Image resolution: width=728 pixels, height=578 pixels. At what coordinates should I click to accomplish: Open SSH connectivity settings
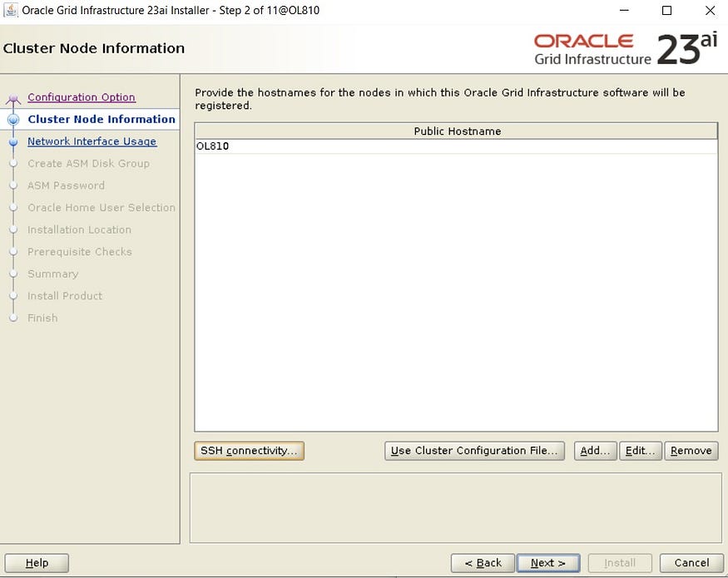[x=250, y=451]
